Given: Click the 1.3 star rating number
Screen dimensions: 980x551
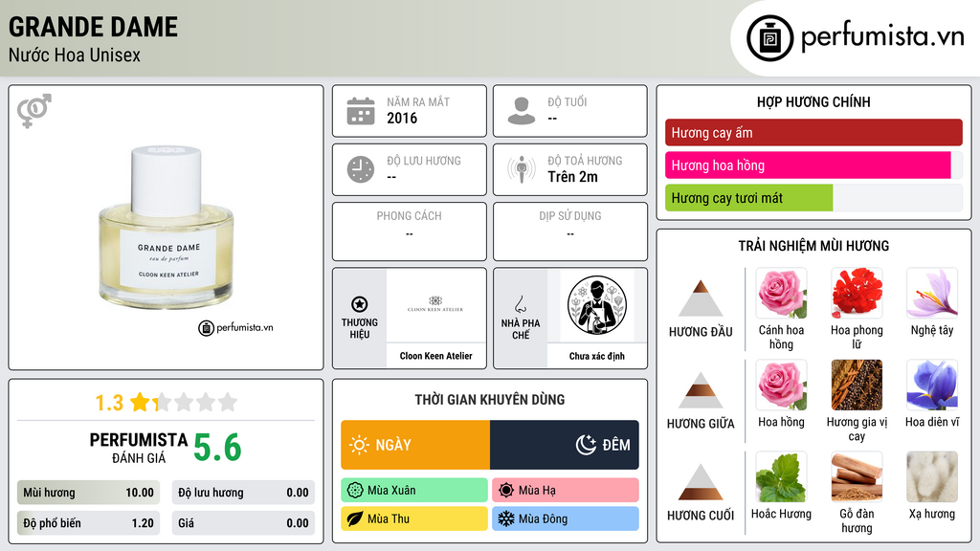Looking at the screenshot, I should point(109,403).
